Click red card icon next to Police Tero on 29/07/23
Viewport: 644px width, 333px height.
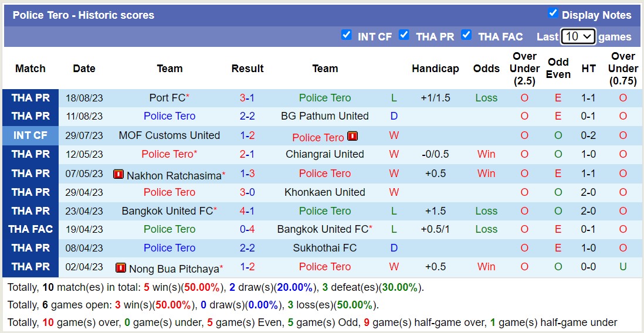[352, 136]
